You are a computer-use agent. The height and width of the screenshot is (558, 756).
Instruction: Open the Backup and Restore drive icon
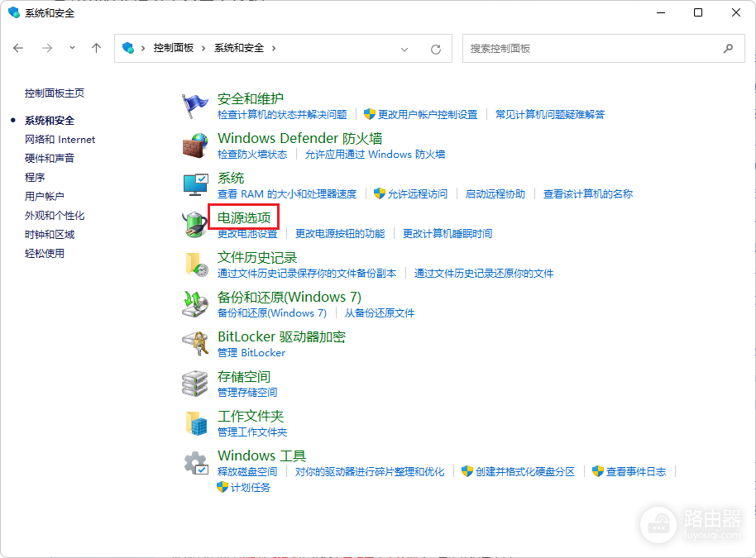pyautogui.click(x=194, y=304)
